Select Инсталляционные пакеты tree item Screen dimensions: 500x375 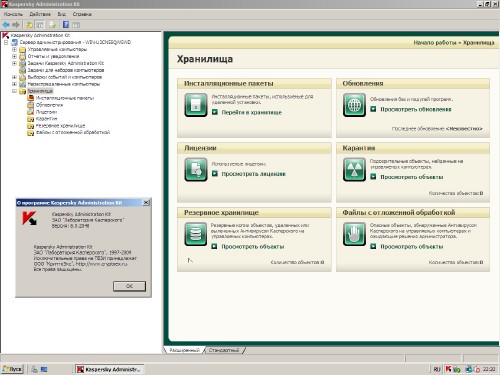[65, 98]
